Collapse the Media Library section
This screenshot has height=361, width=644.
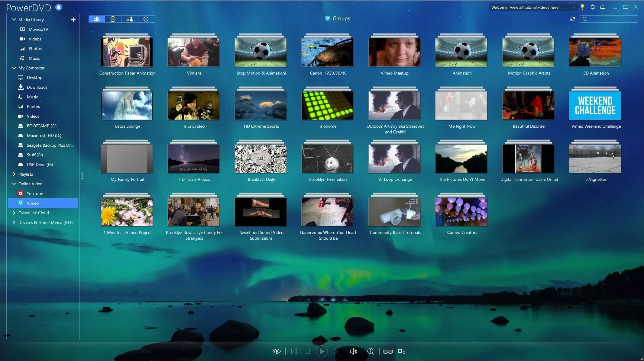(14, 20)
